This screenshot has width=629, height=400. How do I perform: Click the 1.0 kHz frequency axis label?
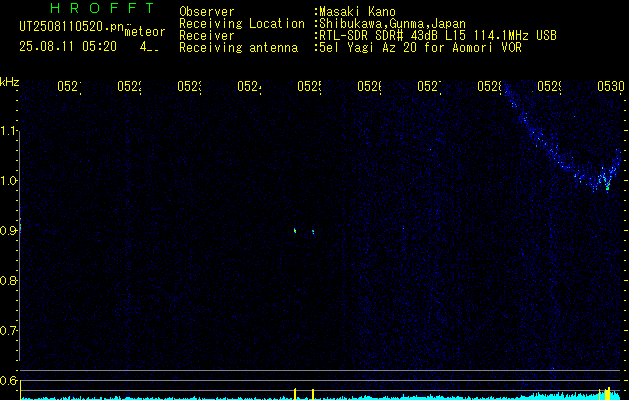pyautogui.click(x=8, y=181)
